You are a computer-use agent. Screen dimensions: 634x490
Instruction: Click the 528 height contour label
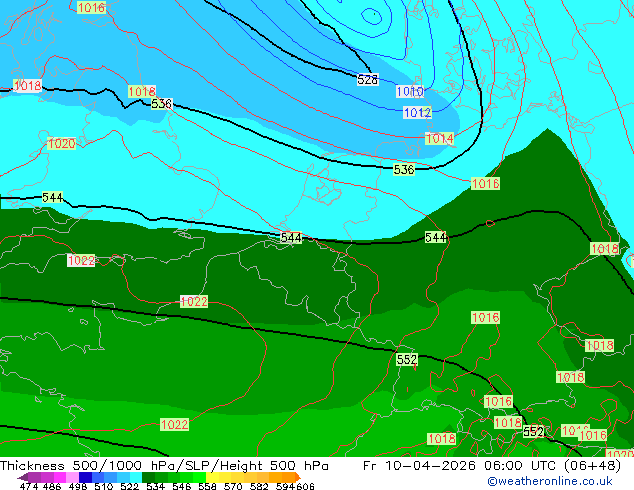(x=368, y=79)
